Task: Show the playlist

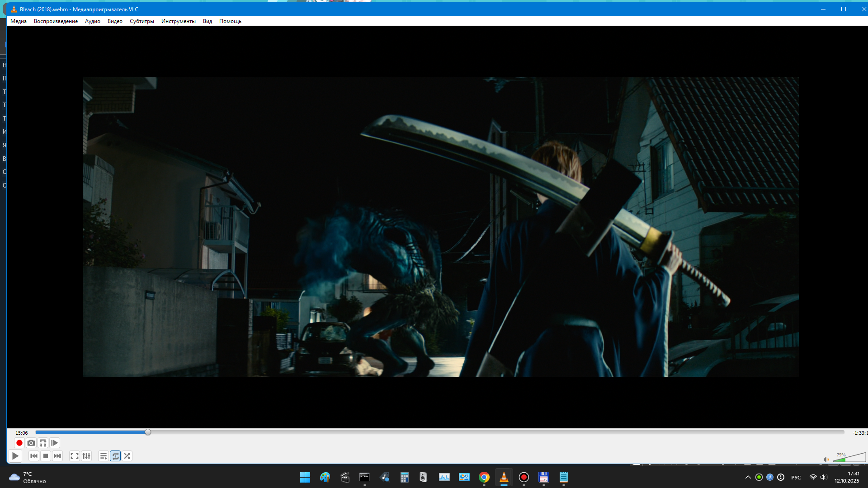Action: 104,456
